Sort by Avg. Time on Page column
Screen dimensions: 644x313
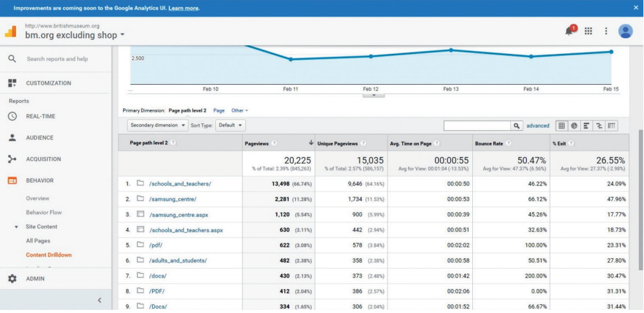pos(410,144)
